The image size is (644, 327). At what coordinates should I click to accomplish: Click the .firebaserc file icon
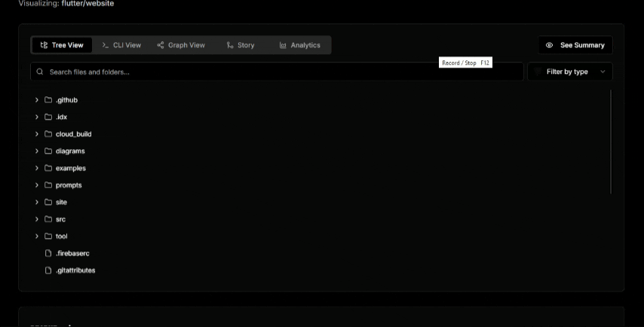tap(48, 253)
